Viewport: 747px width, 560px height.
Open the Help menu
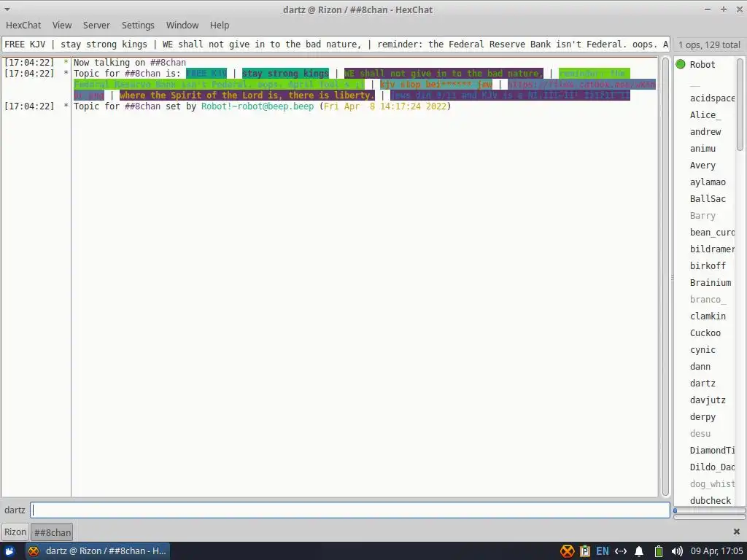(219, 26)
